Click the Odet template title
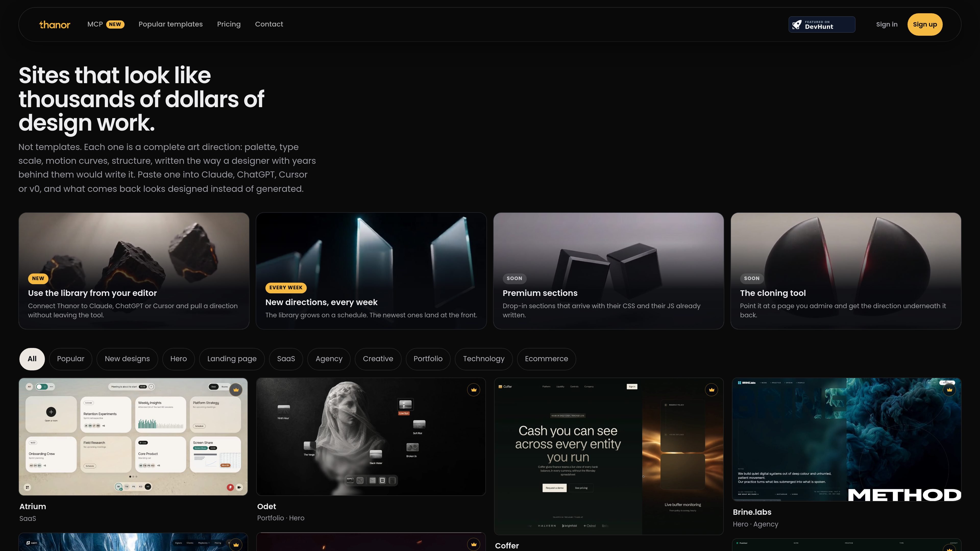 click(x=267, y=507)
